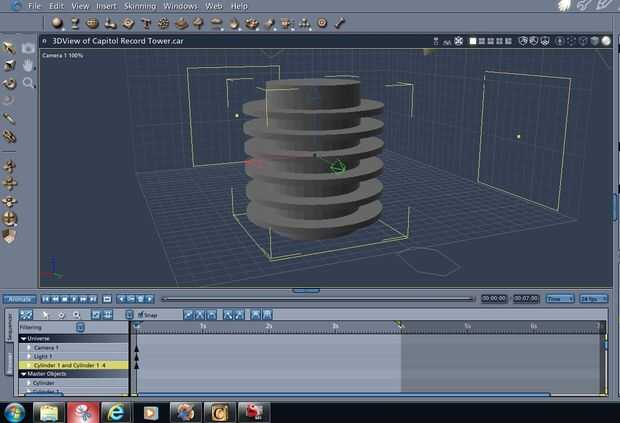This screenshot has width=620, height=423.
Task: Choose the hand pan tool
Action: pos(28,66)
